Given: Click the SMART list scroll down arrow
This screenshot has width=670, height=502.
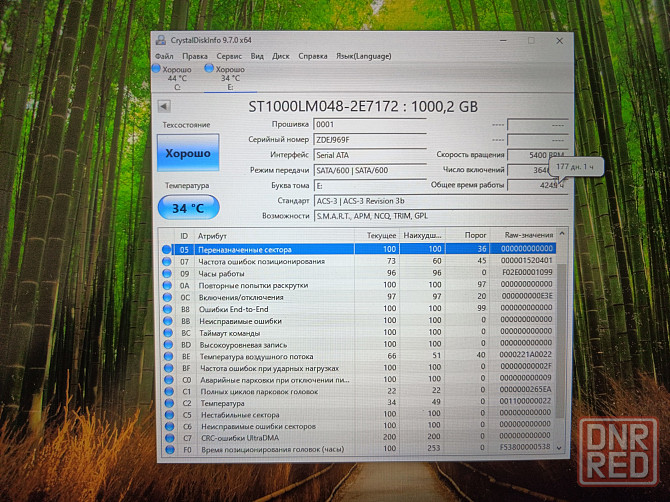Looking at the screenshot, I should click(559, 448).
